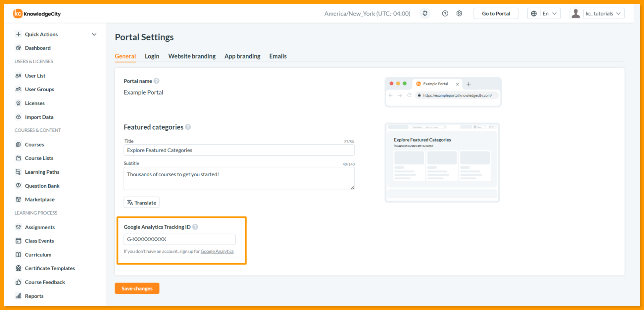644x310 pixels.
Task: Show the Portal name help tooltip icon
Action: 157,81
